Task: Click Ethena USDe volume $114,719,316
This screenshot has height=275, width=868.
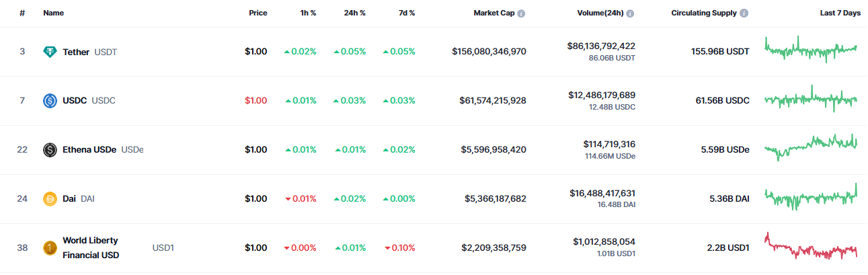Action: coord(609,145)
